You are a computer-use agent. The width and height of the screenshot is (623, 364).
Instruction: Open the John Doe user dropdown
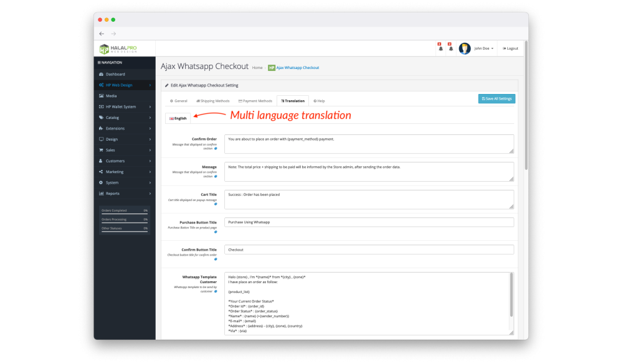484,49
